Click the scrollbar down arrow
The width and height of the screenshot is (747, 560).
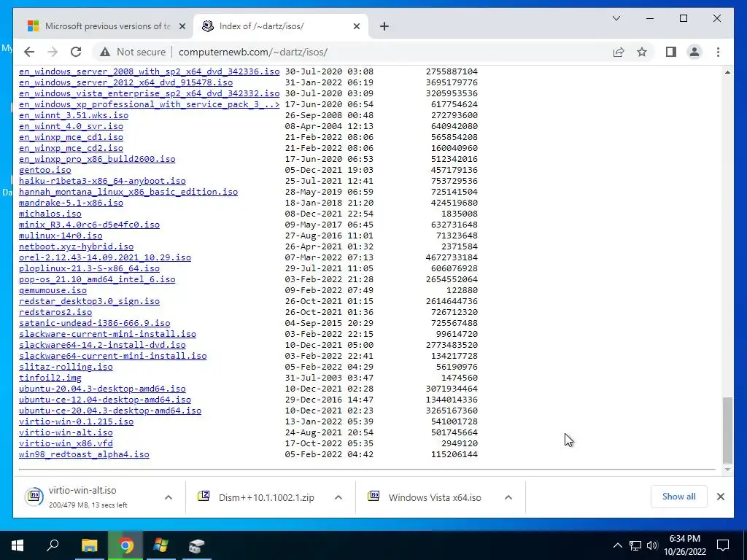(x=727, y=470)
